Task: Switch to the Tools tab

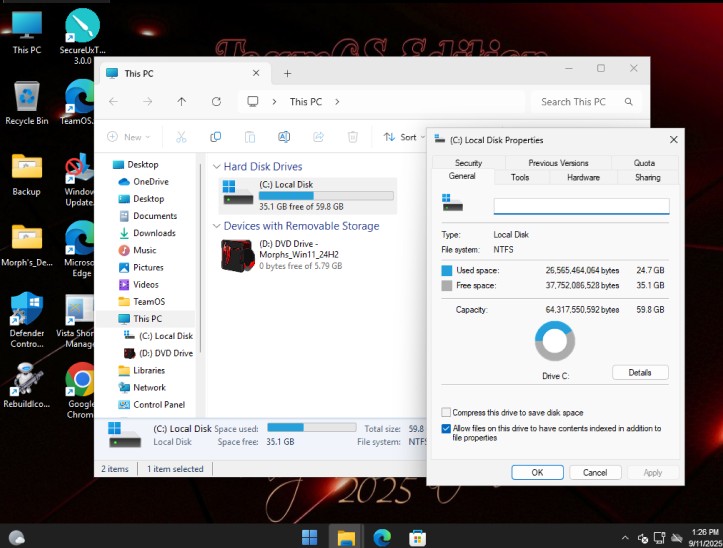Action: tap(520, 177)
